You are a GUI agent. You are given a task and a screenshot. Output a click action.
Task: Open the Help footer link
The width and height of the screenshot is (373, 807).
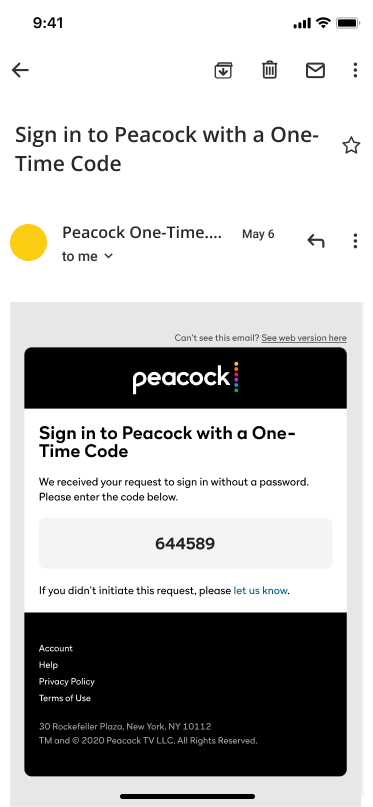coord(48,665)
